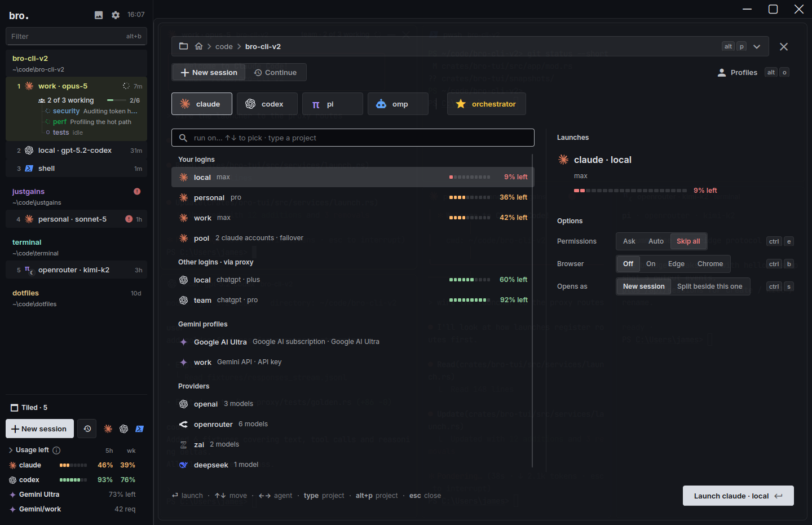The image size is (812, 525).
Task: Set Browser option to On
Action: coord(651,264)
